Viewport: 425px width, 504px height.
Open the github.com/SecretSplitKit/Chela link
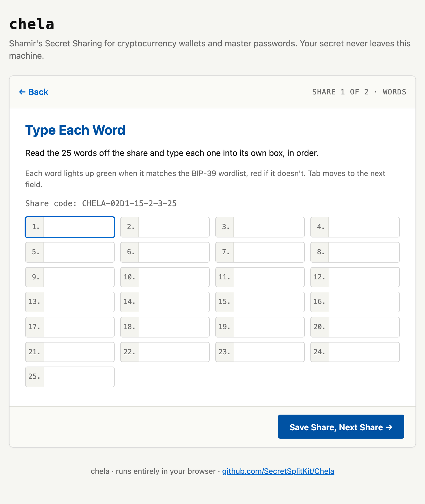coord(278,471)
